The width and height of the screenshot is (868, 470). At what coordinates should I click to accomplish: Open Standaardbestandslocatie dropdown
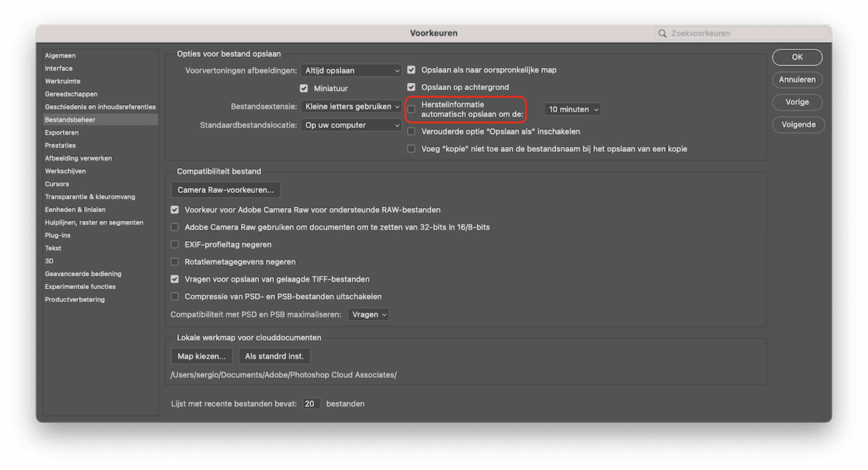351,126
